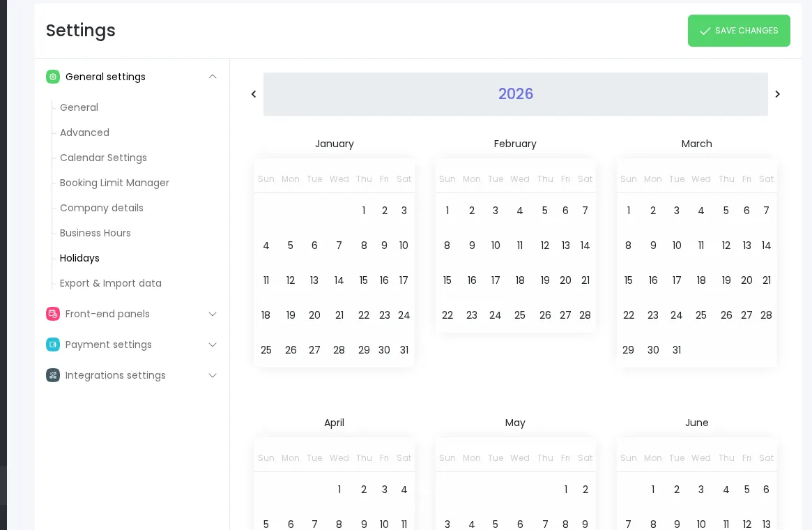This screenshot has width=812, height=530.
Task: Open Calendar Settings
Action: click(x=103, y=158)
